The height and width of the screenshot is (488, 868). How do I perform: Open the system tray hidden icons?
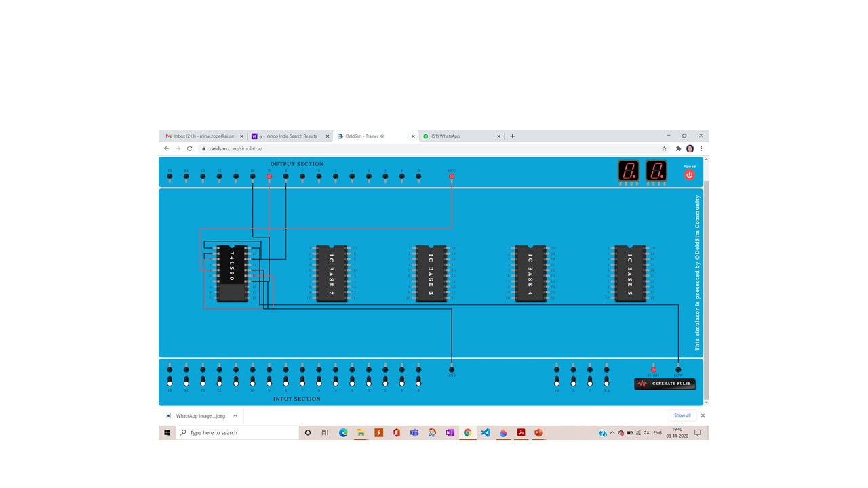[x=612, y=432]
